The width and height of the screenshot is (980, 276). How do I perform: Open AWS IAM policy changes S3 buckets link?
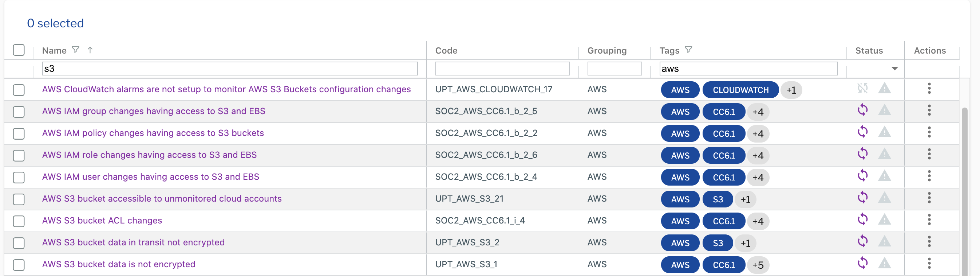click(153, 133)
